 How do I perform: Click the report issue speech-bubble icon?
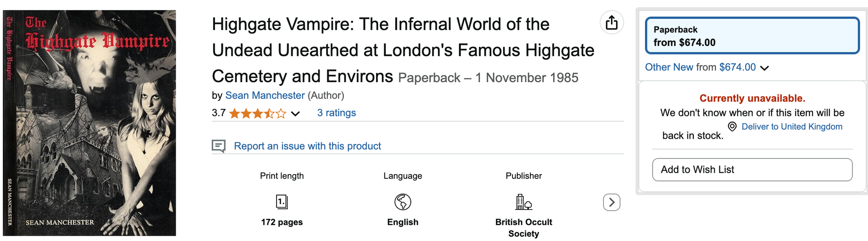[219, 146]
